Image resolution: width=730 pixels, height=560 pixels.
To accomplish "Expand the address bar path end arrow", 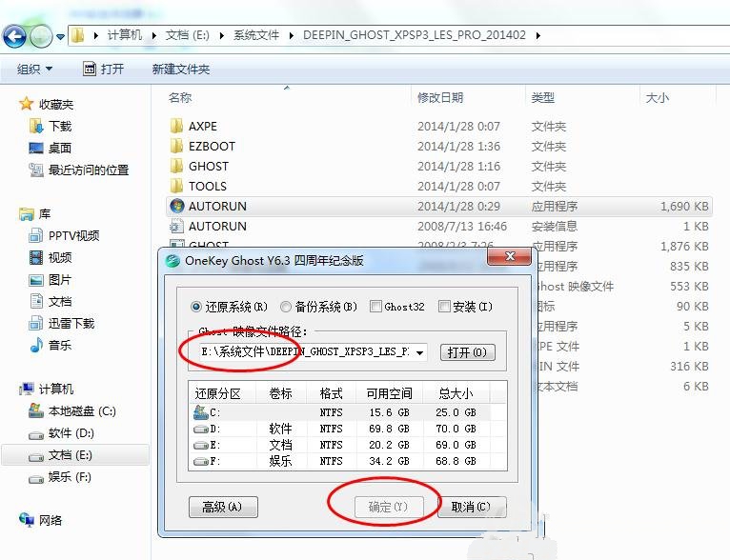I will coord(538,35).
